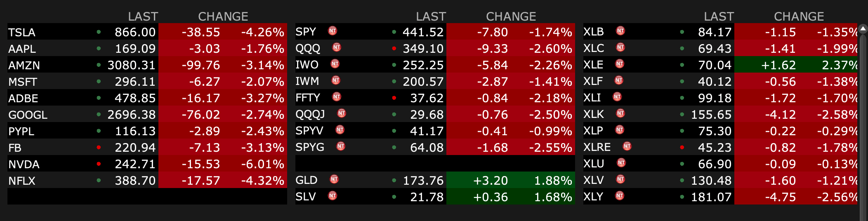The image size is (868, 221).
Task: Click the NT badge beside QQQ
Action: [x=337, y=47]
